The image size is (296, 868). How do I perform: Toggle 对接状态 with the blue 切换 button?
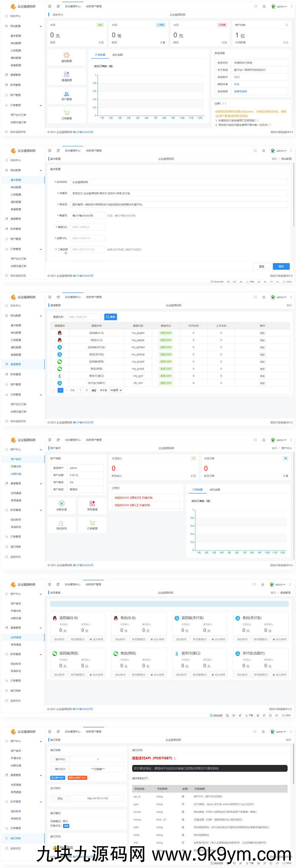[x=66, y=826]
